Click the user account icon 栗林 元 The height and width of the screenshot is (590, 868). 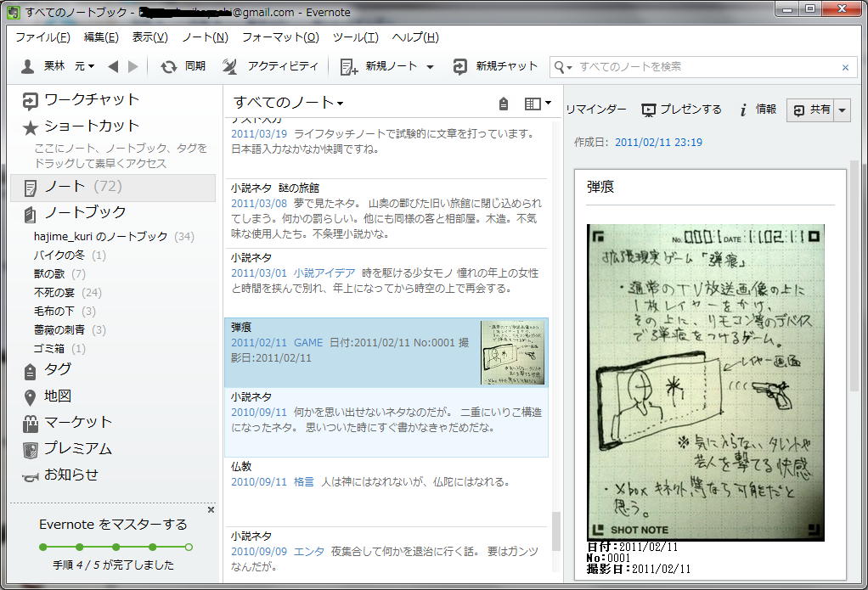click(x=27, y=67)
